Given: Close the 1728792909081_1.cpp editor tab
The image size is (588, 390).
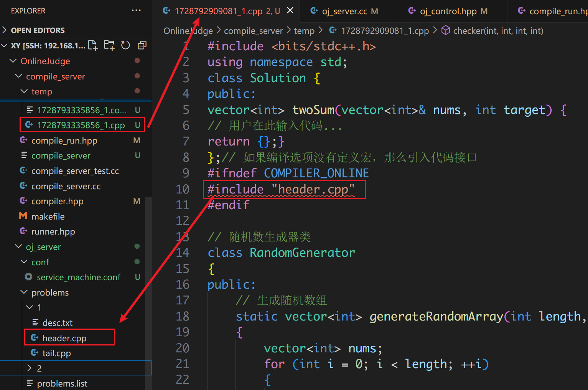Looking at the screenshot, I should click(x=290, y=10).
